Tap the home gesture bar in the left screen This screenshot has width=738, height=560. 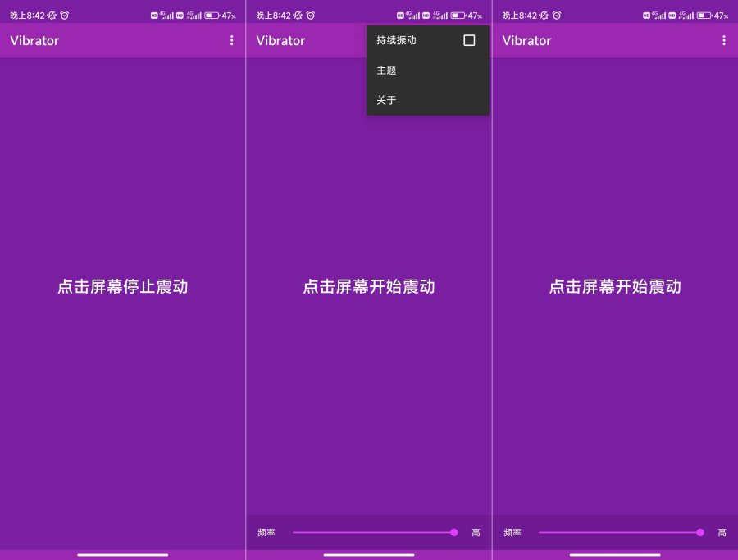[x=123, y=555]
